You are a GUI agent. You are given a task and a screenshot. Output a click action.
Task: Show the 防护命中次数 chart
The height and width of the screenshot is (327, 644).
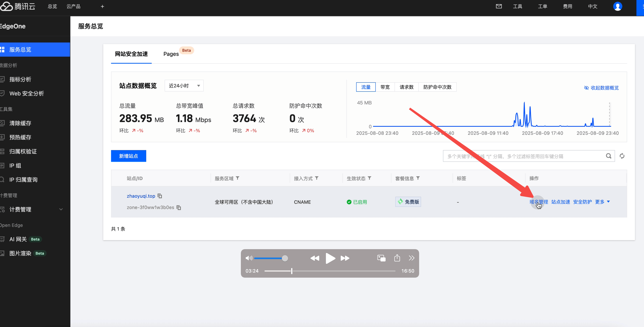tap(437, 87)
